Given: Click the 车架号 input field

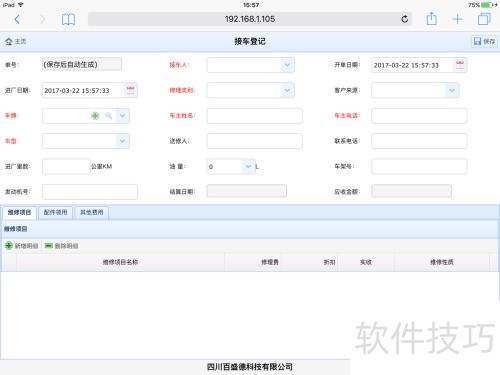Looking at the screenshot, I should coord(419,166).
